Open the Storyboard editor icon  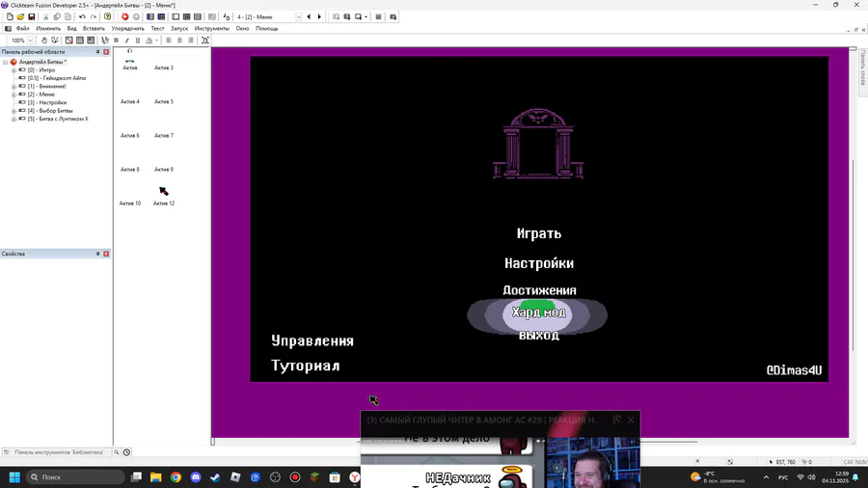150,16
